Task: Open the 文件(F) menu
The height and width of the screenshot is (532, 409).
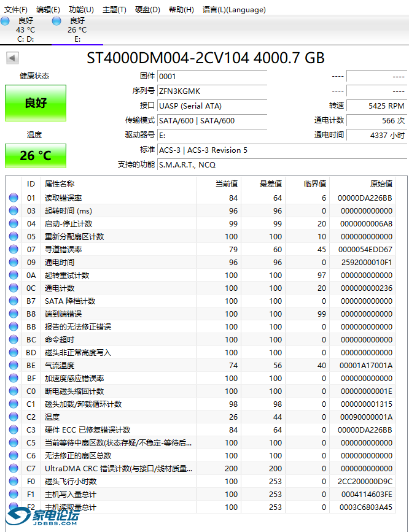Action: [15, 10]
